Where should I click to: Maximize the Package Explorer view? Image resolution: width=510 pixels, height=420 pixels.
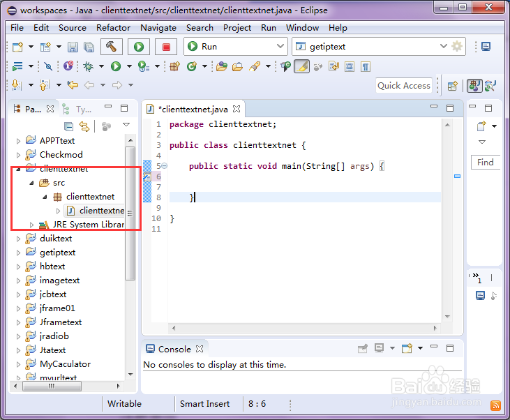124,108
